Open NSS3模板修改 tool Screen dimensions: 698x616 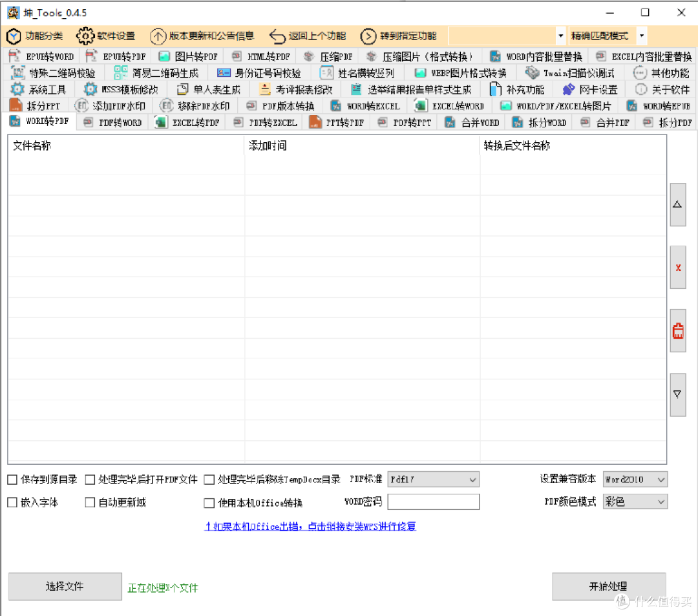point(121,89)
